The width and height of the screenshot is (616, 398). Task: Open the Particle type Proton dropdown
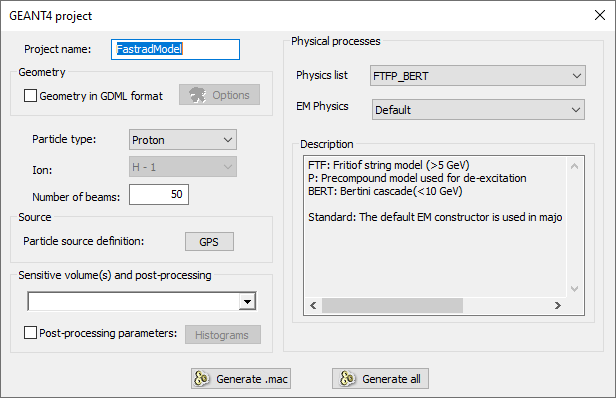pyautogui.click(x=183, y=139)
